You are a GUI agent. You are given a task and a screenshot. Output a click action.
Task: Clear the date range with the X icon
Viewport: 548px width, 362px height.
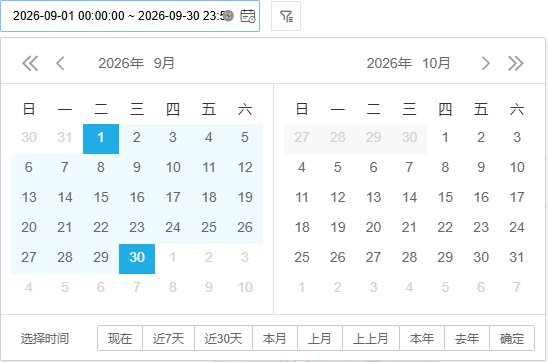tap(228, 16)
